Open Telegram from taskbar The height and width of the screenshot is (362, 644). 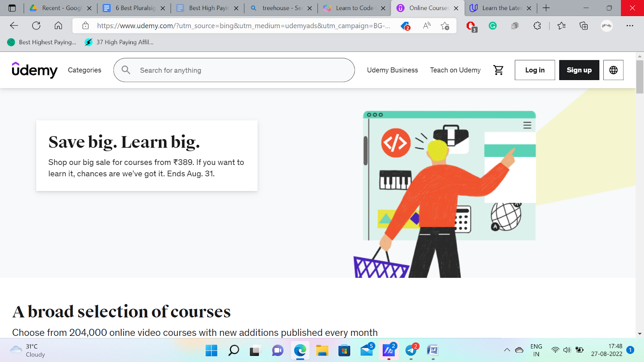411,350
